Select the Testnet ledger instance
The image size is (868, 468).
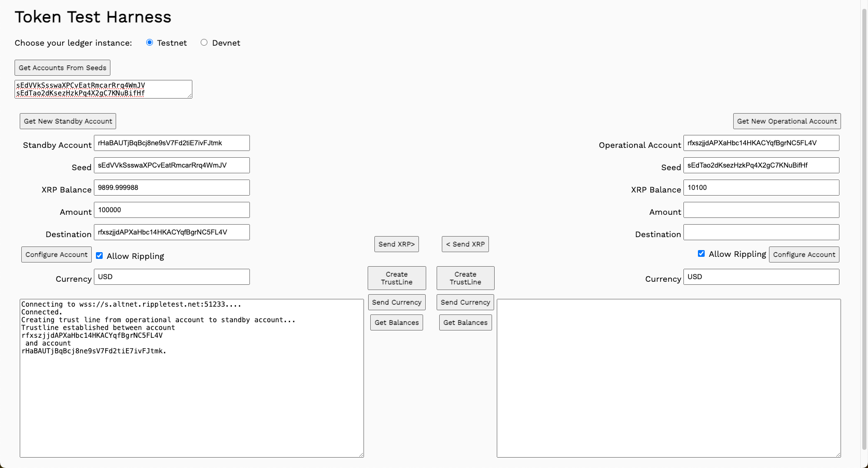pos(149,43)
